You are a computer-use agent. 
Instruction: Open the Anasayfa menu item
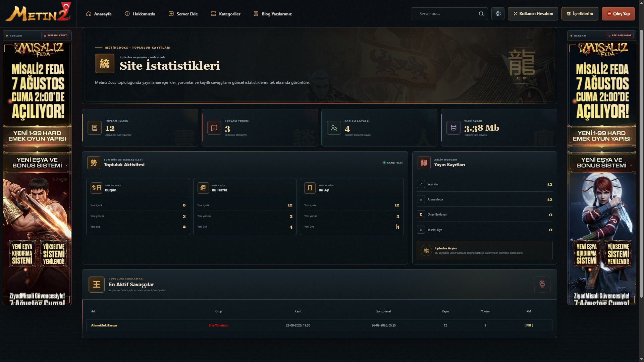pos(99,14)
